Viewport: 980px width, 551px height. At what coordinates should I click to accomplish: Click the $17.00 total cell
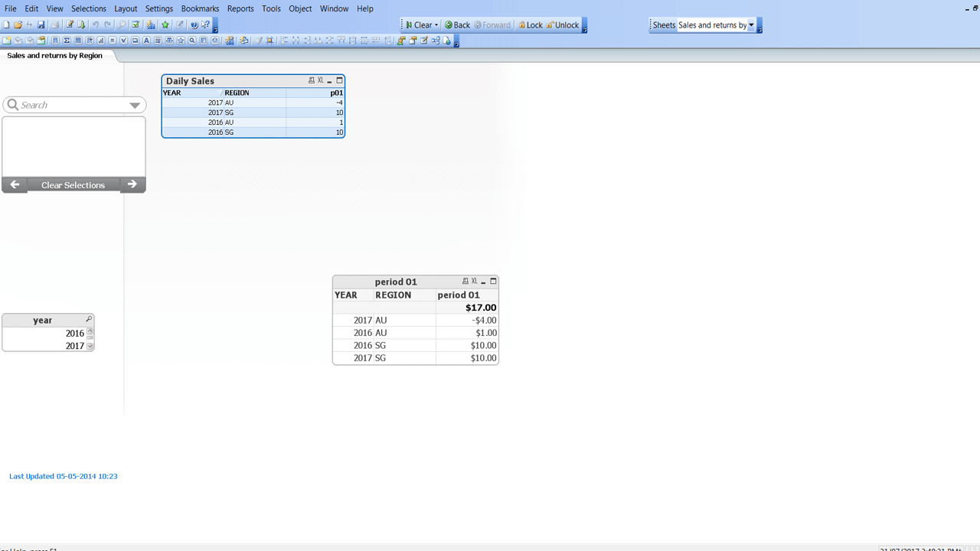tap(467, 308)
